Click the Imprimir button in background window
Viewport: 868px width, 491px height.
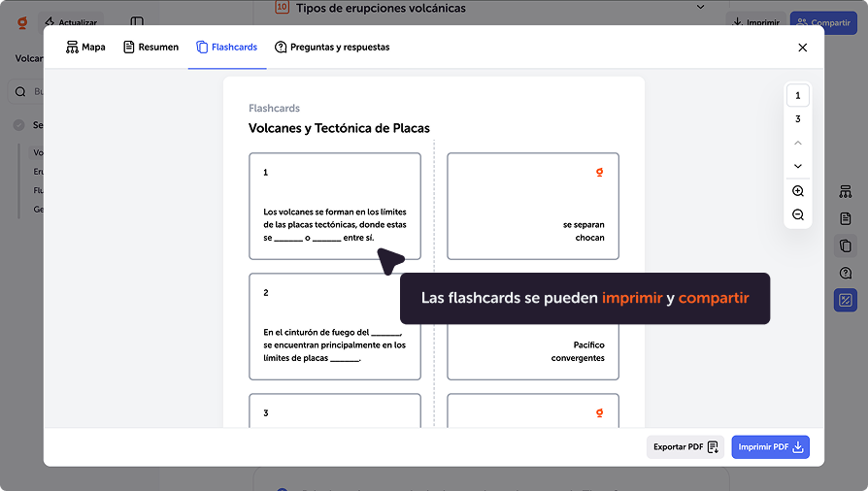[x=755, y=22]
